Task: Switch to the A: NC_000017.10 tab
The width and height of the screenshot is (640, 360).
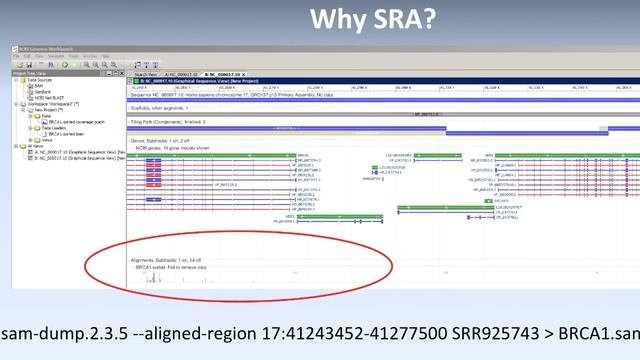Action: click(x=181, y=75)
